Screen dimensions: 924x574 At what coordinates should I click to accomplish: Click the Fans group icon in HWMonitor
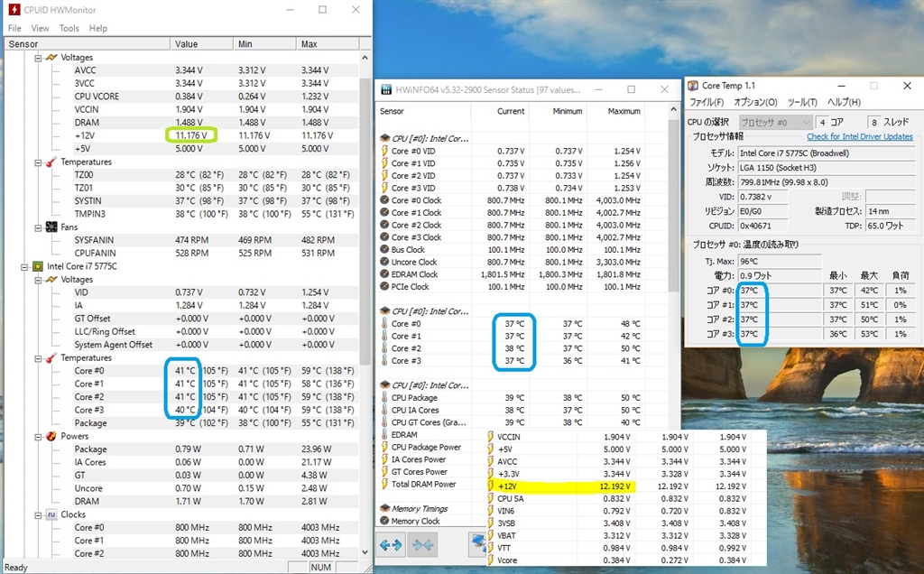[x=51, y=227]
